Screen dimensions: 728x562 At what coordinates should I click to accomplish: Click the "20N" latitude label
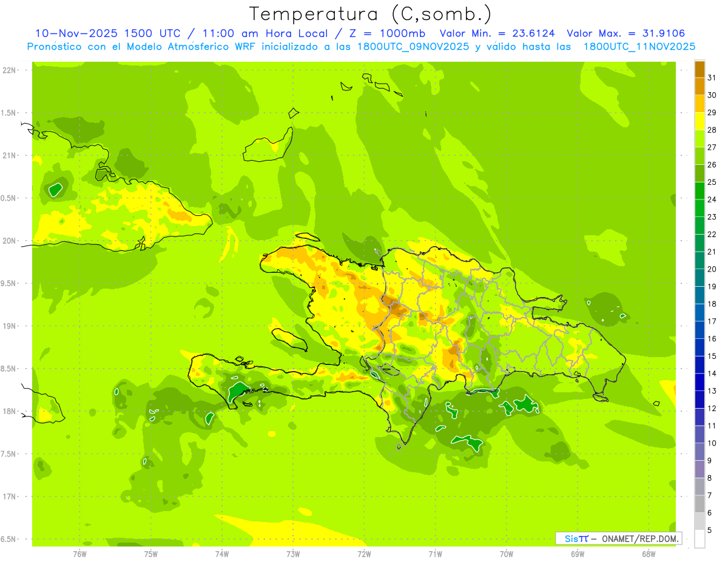8,241
